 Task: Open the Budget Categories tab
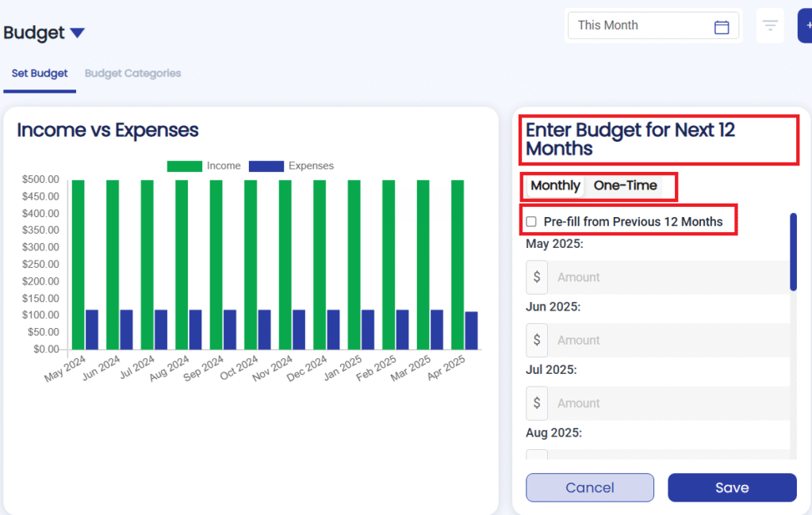click(132, 74)
